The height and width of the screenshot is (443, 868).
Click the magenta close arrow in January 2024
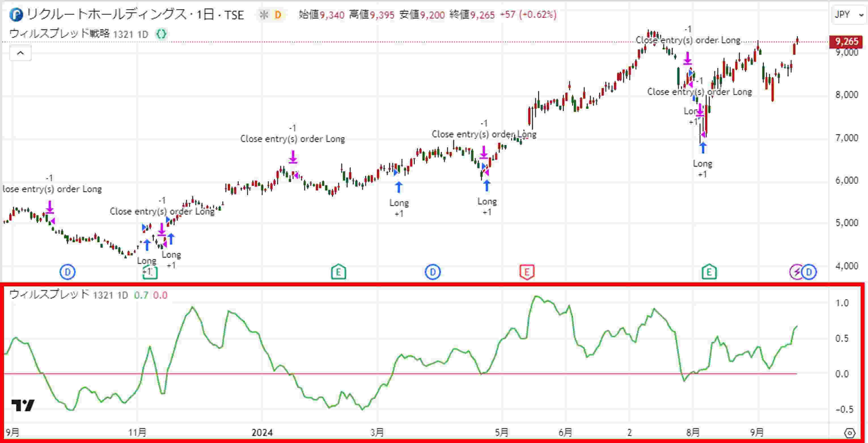point(293,157)
